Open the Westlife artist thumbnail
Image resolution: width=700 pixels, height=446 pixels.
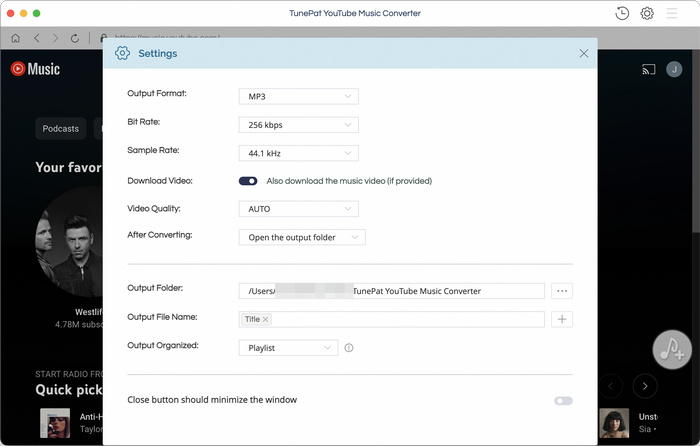point(69,242)
